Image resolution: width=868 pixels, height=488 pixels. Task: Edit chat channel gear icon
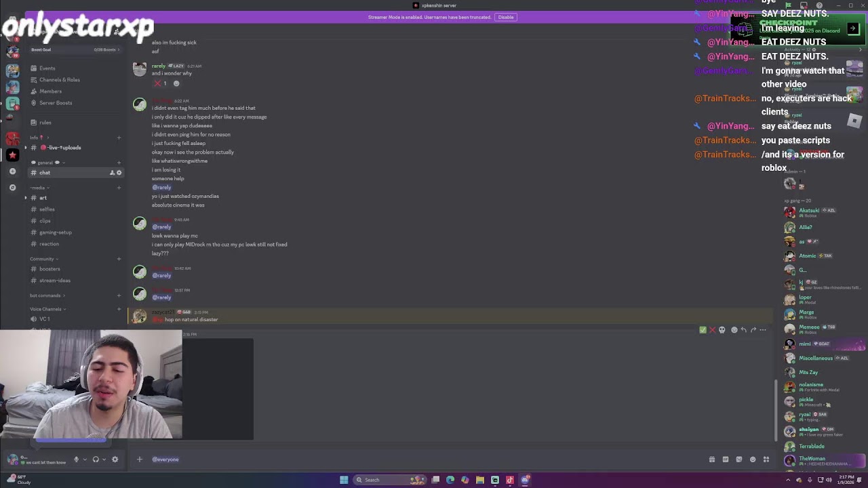[119, 173]
